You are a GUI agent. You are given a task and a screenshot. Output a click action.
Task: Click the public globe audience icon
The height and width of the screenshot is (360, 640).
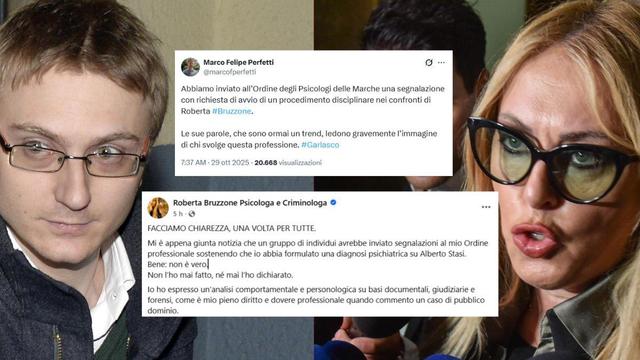[x=191, y=213]
